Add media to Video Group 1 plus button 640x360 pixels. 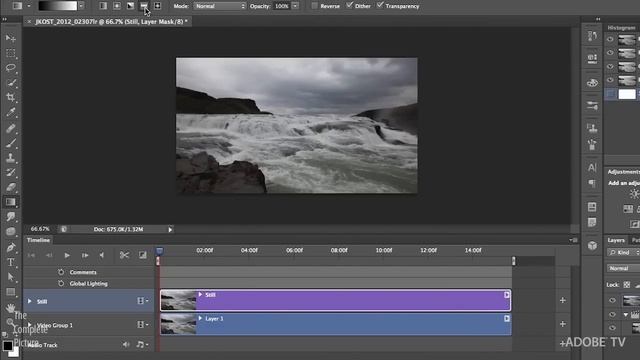(x=562, y=324)
